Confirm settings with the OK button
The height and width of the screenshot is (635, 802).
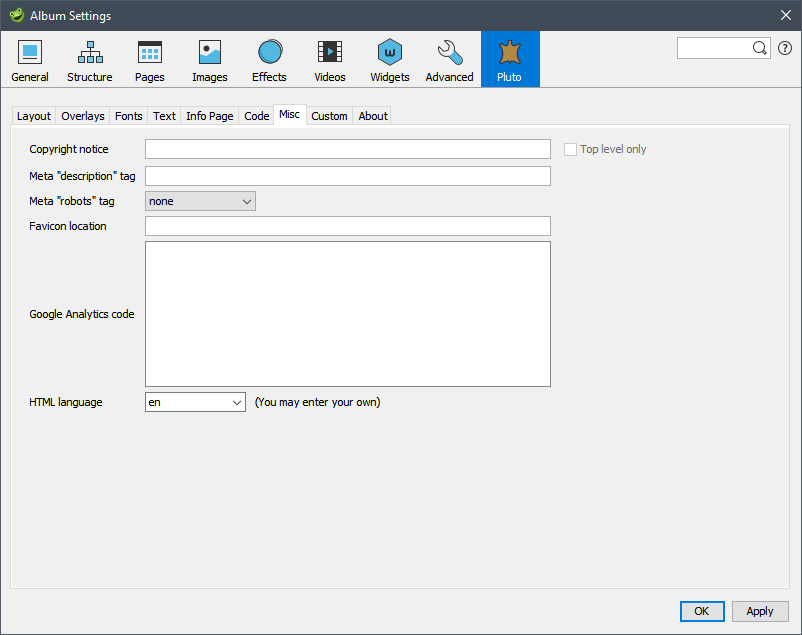click(x=702, y=611)
